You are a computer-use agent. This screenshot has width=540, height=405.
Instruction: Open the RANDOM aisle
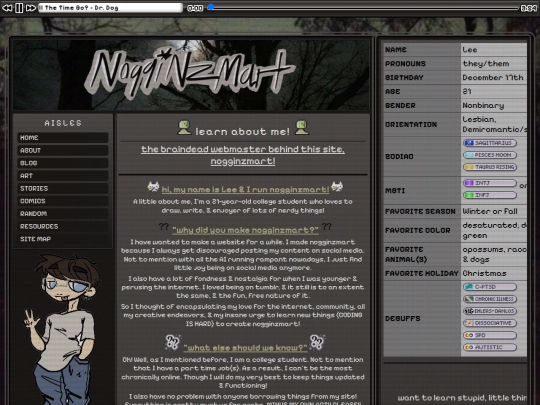click(x=63, y=214)
